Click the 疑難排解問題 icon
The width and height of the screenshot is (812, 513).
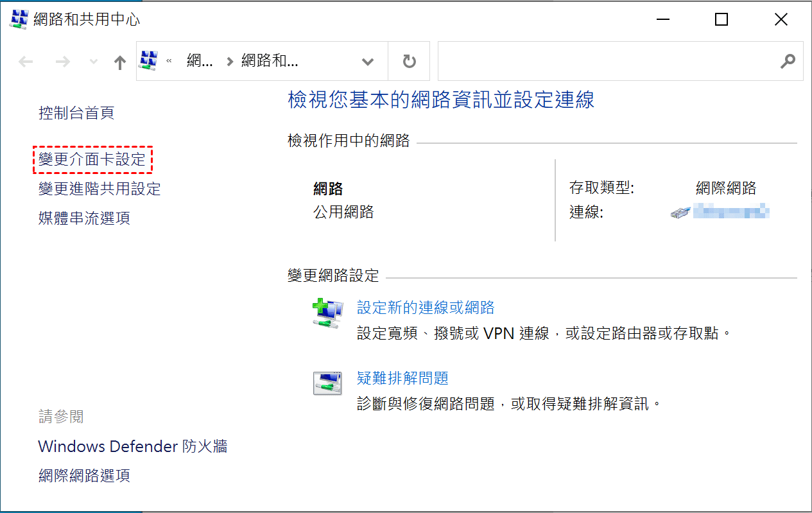point(327,383)
